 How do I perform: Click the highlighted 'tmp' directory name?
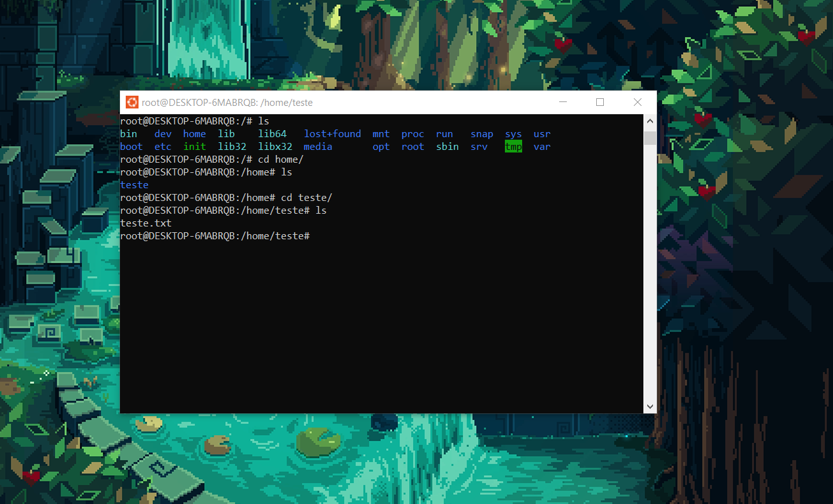[513, 147]
